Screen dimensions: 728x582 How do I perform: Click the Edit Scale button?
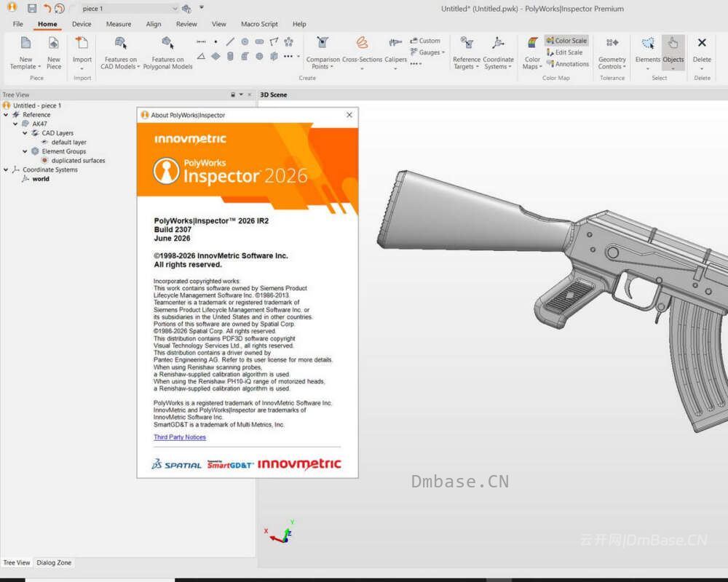pos(565,52)
